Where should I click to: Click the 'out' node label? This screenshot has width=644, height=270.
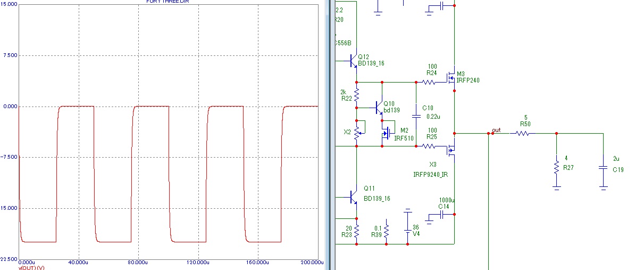[x=497, y=130]
